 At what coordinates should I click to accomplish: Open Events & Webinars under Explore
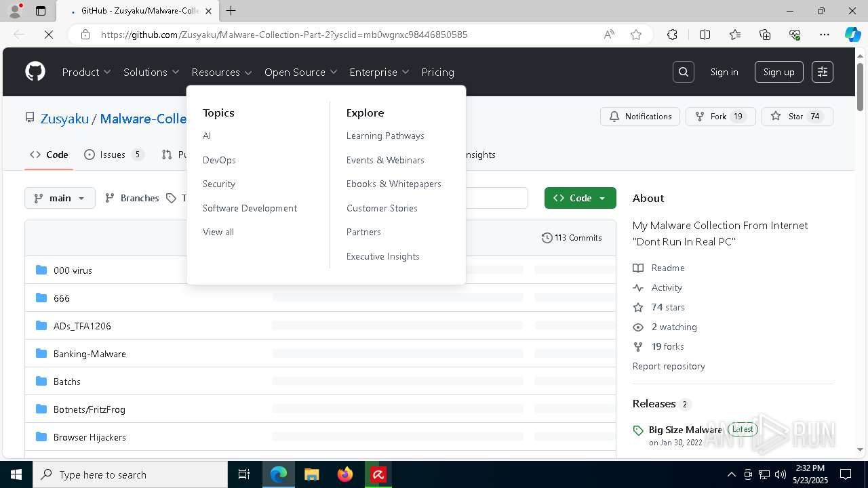coord(385,160)
